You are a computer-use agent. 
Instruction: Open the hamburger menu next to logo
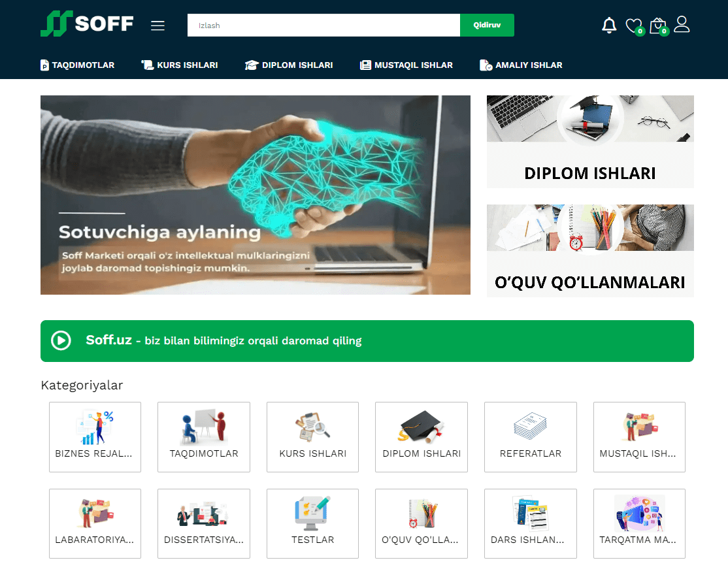(158, 25)
